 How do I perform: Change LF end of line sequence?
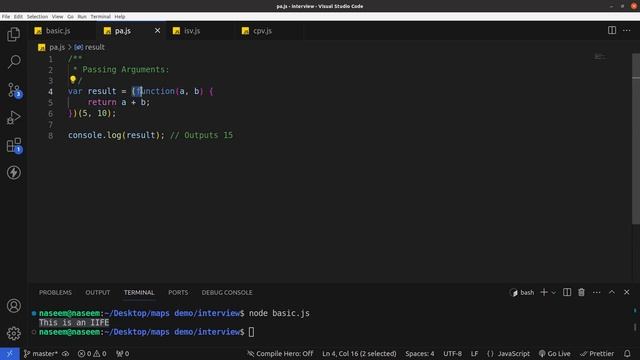click(474, 353)
